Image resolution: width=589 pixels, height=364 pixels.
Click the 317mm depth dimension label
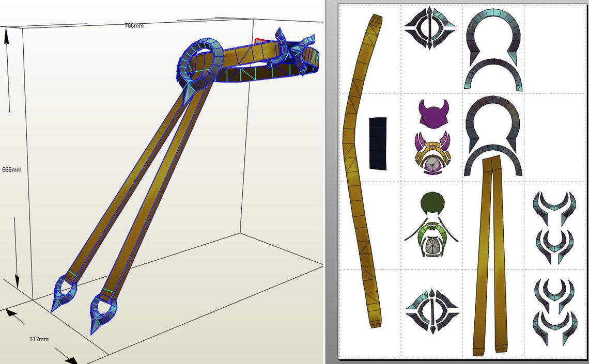38,339
